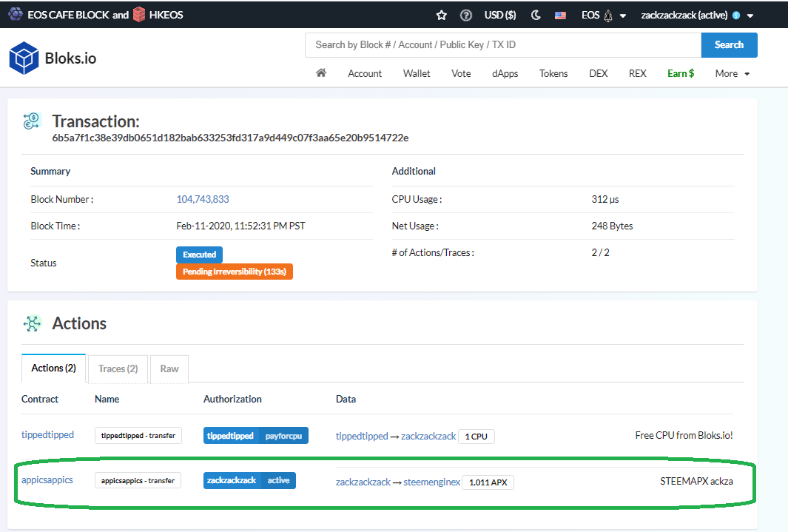Switch to the Traces (2) tab

coord(118,368)
